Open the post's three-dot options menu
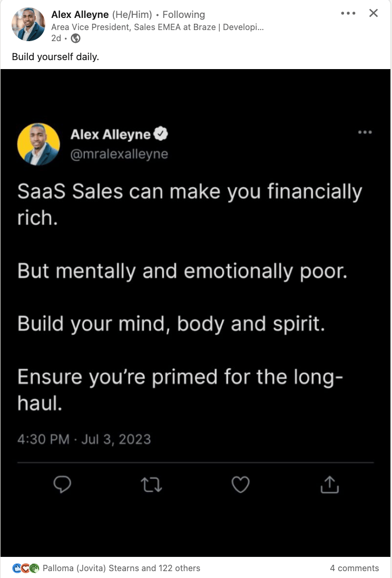Screen dimensions: 392x578 (x=348, y=13)
